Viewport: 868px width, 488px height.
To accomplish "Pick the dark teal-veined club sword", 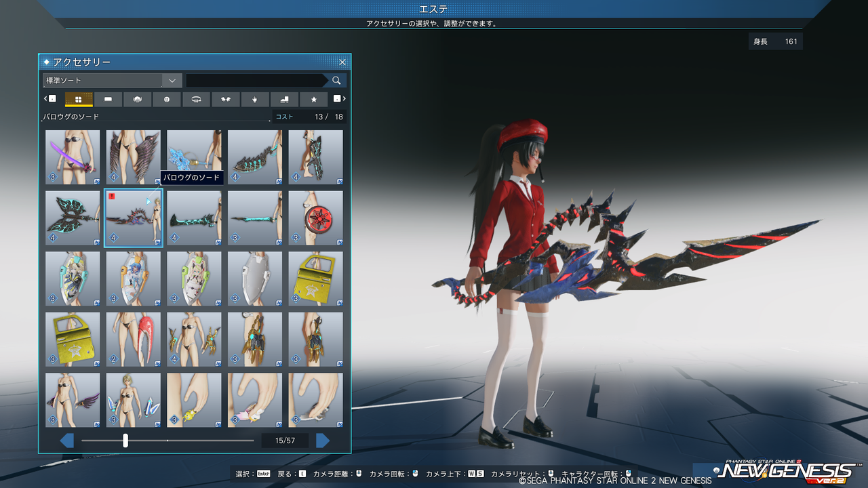I will click(x=194, y=218).
